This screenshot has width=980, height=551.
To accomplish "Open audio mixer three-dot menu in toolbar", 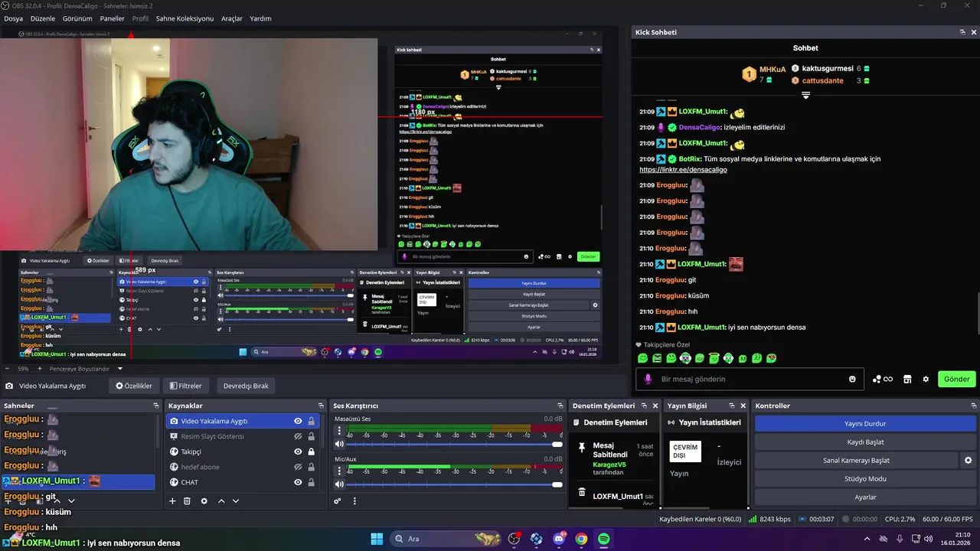I will [x=354, y=501].
